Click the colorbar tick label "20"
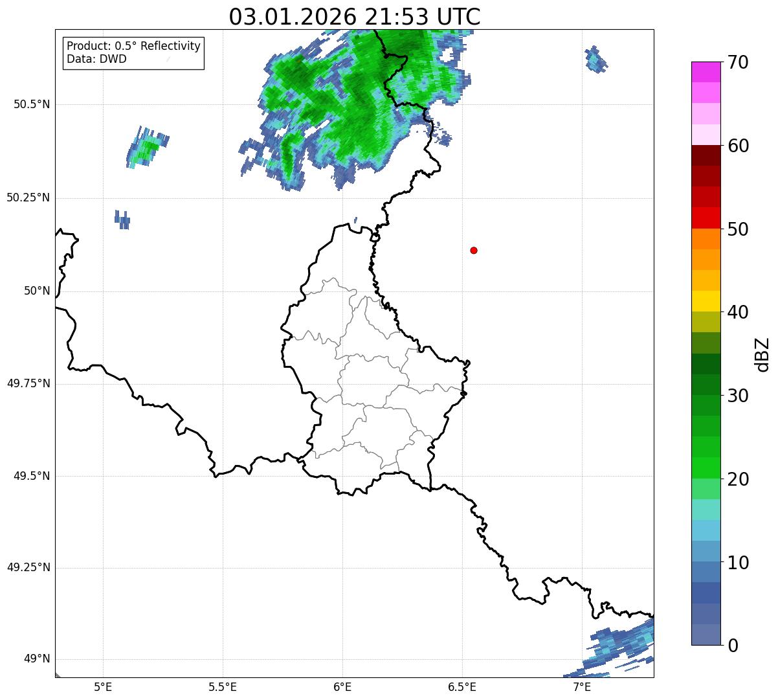Image resolution: width=778 pixels, height=700 pixels. click(x=737, y=479)
